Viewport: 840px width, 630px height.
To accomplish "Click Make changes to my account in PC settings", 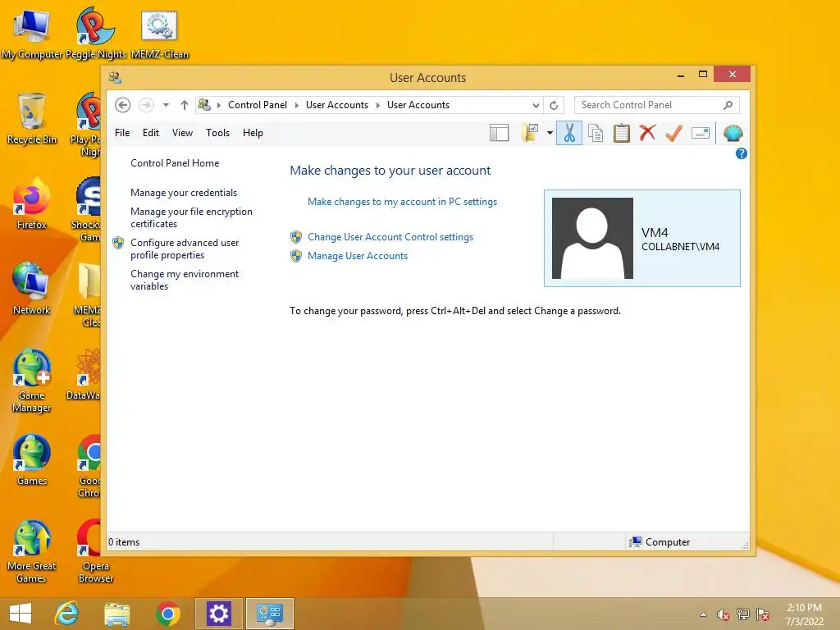I will pos(402,202).
